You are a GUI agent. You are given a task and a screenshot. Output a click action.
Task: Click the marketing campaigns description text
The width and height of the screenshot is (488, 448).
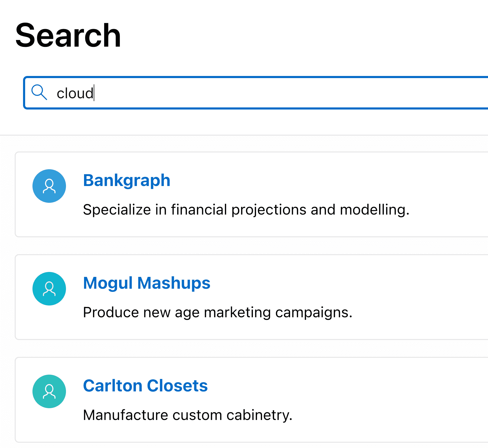click(x=218, y=312)
